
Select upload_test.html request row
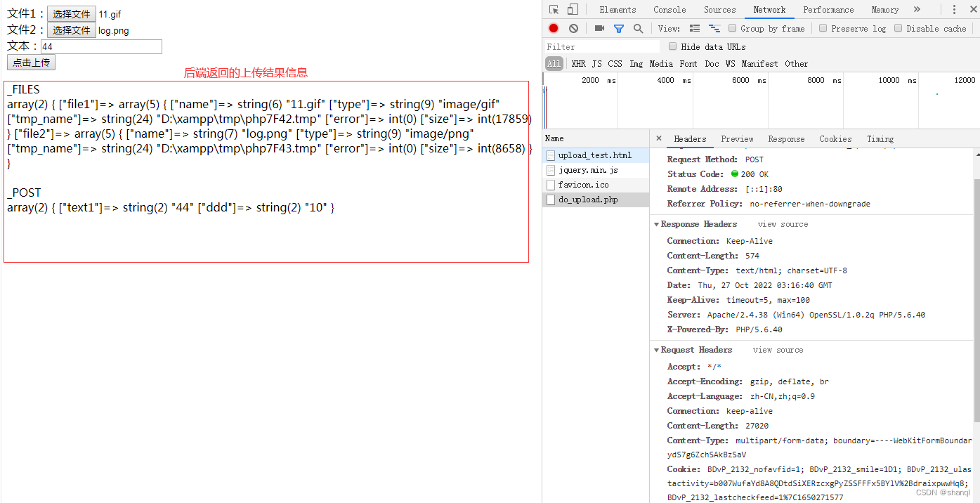[596, 155]
